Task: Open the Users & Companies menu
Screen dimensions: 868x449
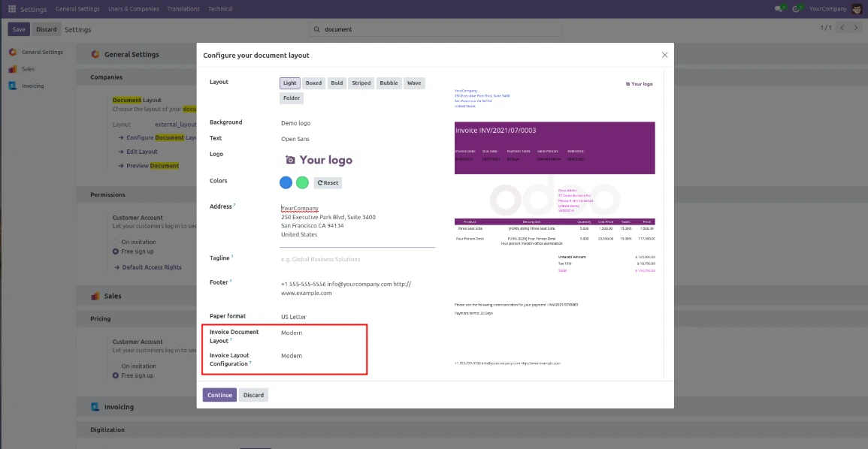Action: point(133,9)
